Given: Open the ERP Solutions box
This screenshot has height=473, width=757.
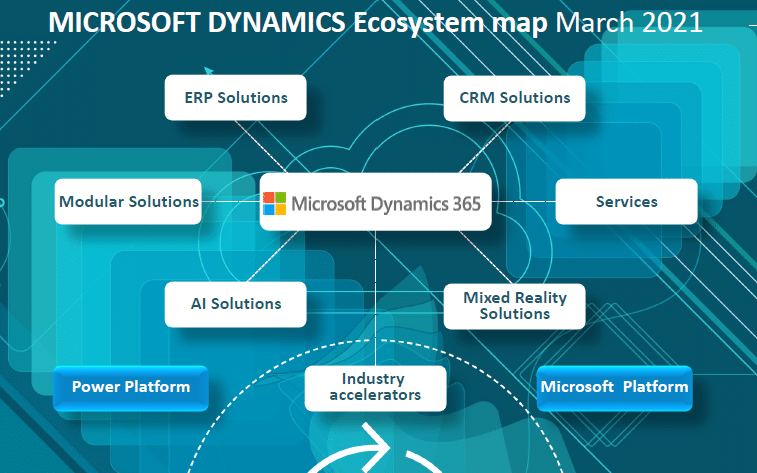Looking at the screenshot, I should [236, 97].
